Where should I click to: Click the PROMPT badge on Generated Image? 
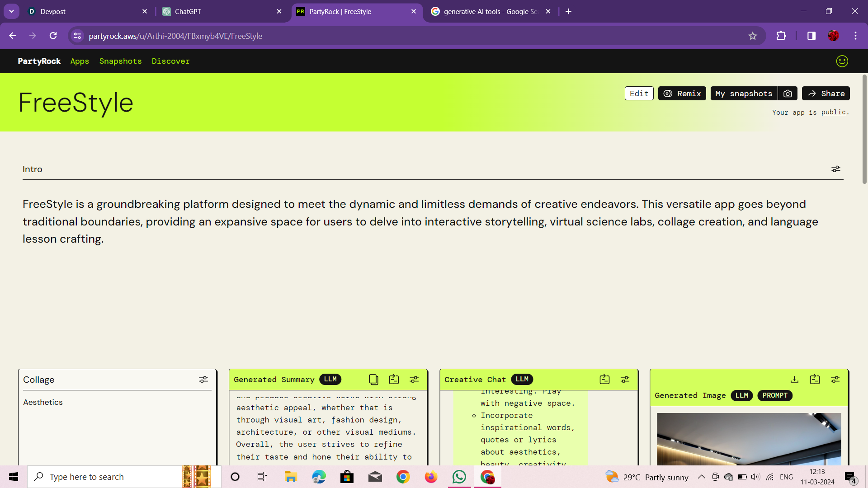coord(775,395)
